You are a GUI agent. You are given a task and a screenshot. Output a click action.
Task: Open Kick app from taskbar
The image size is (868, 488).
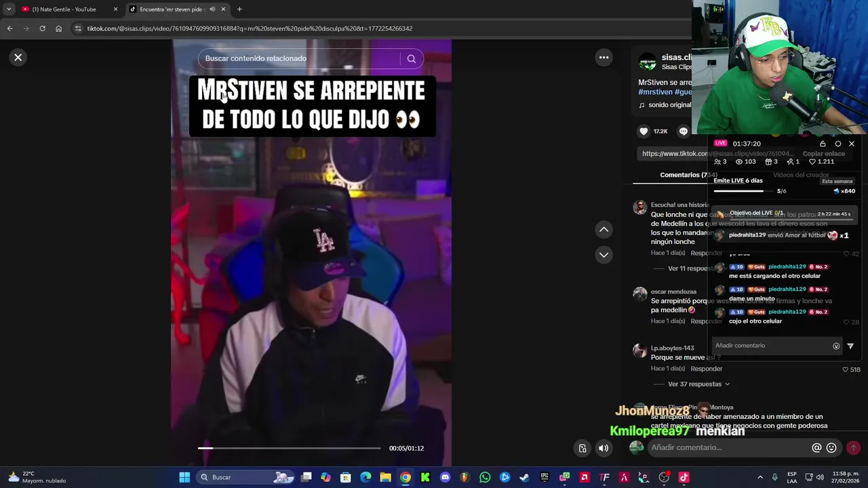pos(425,477)
